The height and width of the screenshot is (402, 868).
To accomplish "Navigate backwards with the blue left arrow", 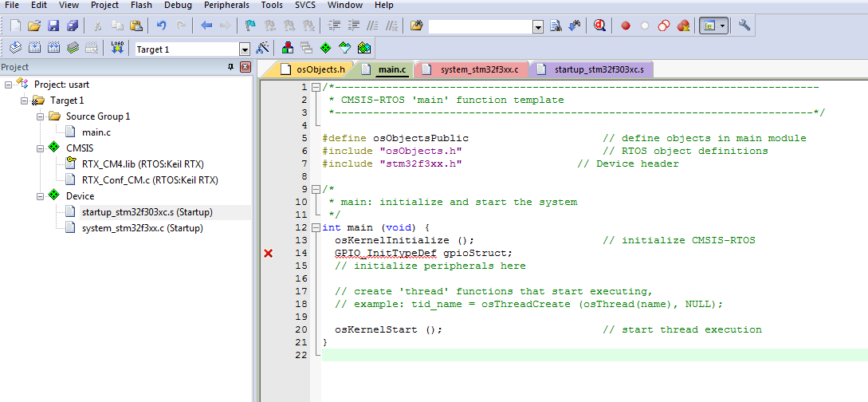I will [206, 26].
